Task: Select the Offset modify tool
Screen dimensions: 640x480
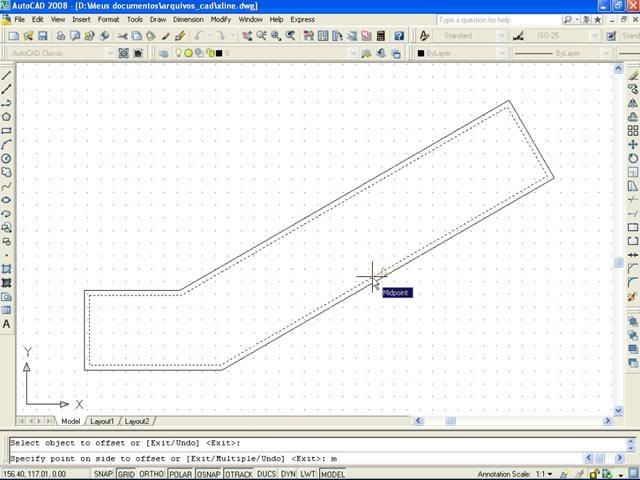Action: [633, 117]
